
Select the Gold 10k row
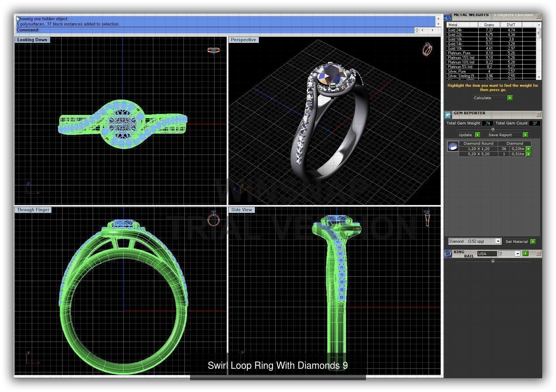491,48
